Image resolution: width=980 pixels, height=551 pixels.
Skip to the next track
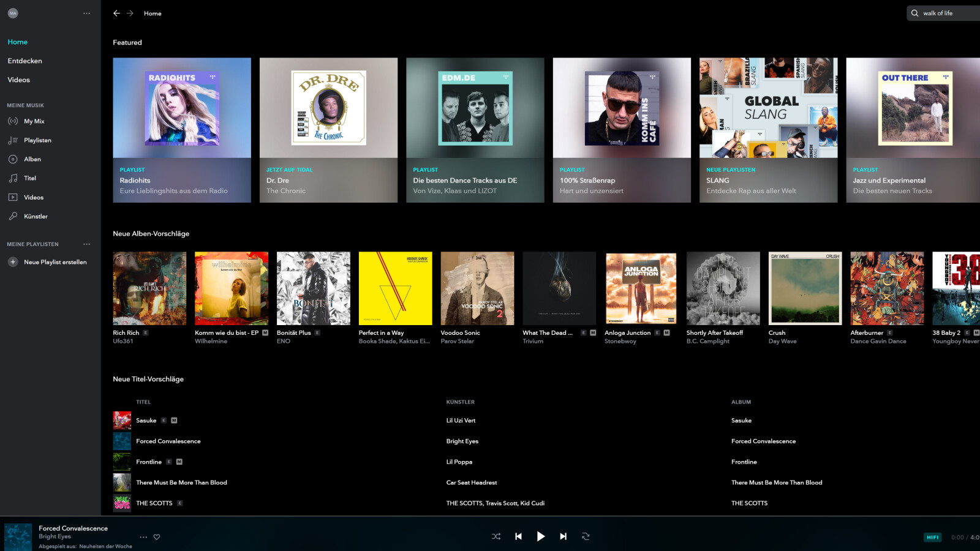click(x=563, y=536)
